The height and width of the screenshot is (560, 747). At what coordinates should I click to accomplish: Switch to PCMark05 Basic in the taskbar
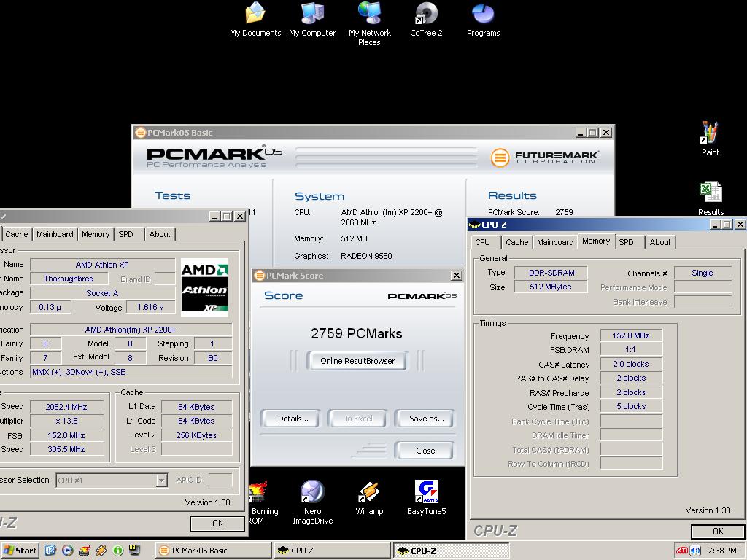[x=212, y=551]
